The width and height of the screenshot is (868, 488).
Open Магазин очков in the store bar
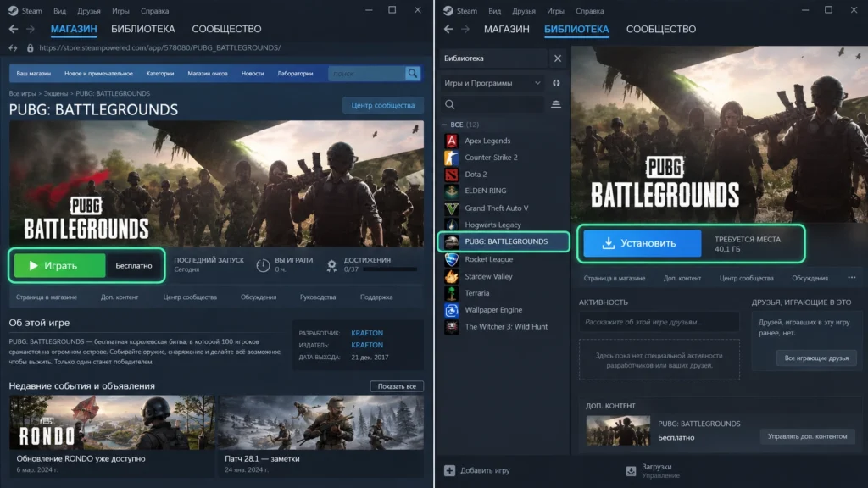point(208,73)
